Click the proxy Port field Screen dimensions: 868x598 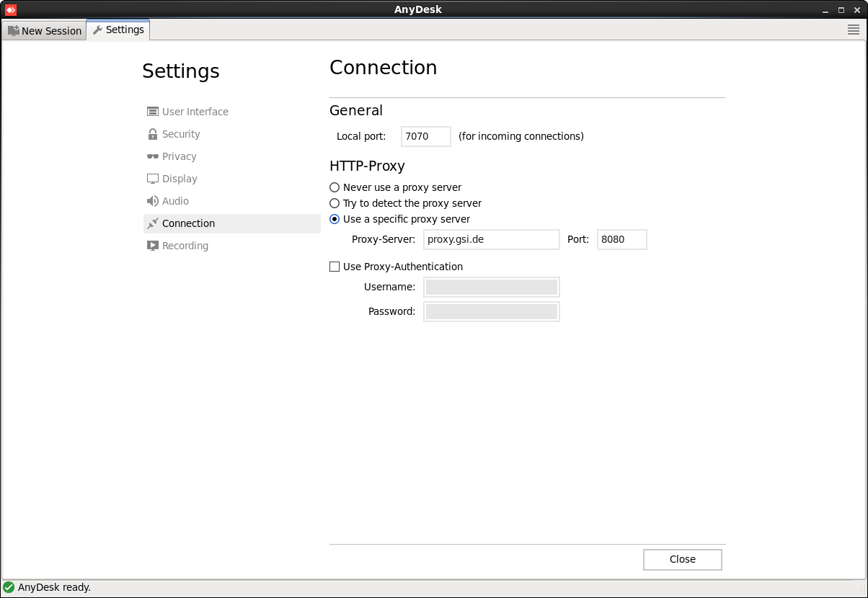pyautogui.click(x=622, y=239)
